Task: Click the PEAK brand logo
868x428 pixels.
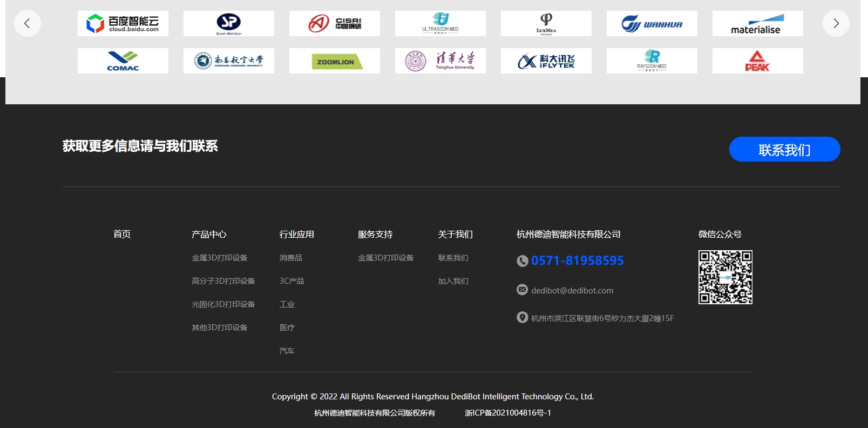Action: pyautogui.click(x=757, y=61)
